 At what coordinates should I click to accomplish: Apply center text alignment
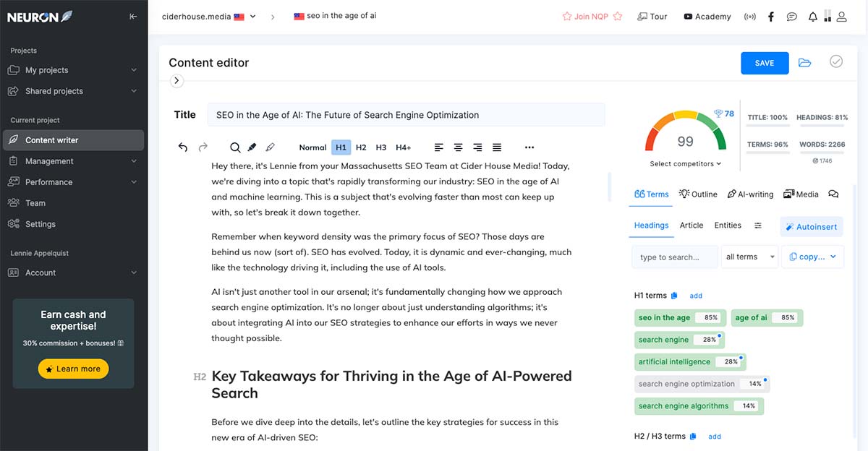[458, 147]
